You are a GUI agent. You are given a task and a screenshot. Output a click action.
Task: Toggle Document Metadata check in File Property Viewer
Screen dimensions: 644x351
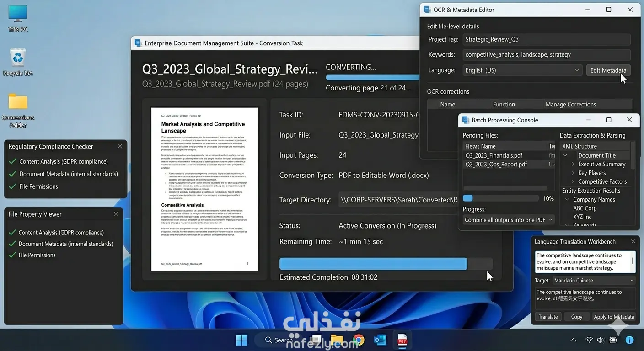(12, 244)
